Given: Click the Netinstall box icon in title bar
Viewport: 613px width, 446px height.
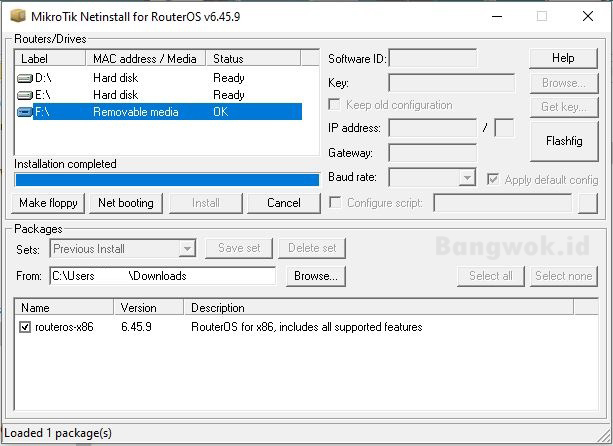Looking at the screenshot, I should [x=18, y=16].
